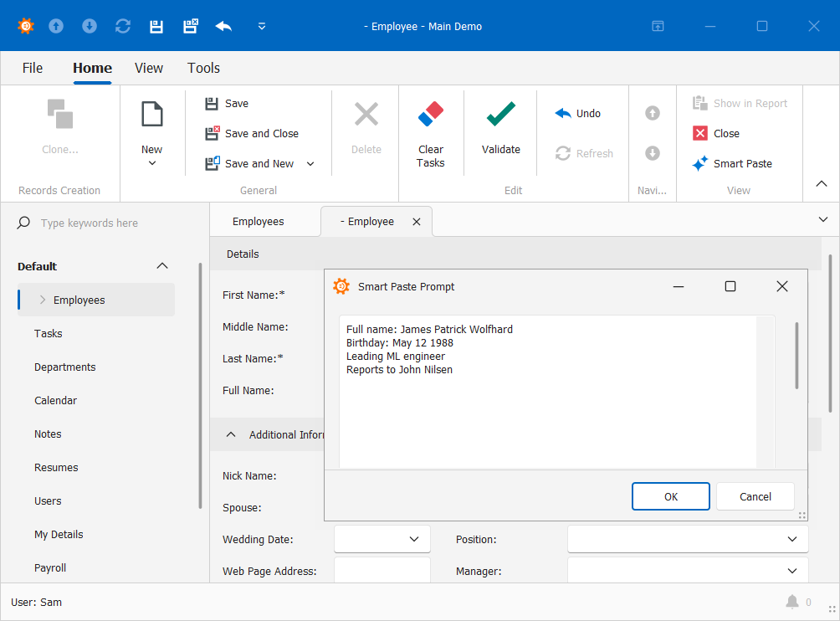
Task: Click the main form vertical scrollbar
Action: (x=830, y=333)
